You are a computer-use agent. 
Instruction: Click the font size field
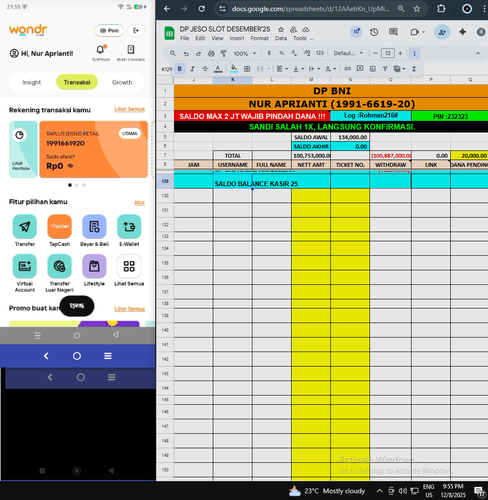(x=388, y=53)
